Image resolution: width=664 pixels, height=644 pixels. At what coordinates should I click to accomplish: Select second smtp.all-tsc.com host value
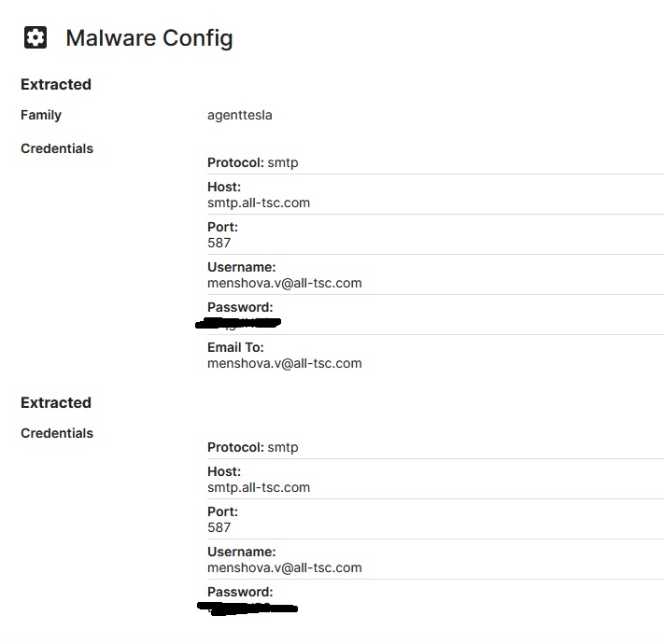click(259, 487)
